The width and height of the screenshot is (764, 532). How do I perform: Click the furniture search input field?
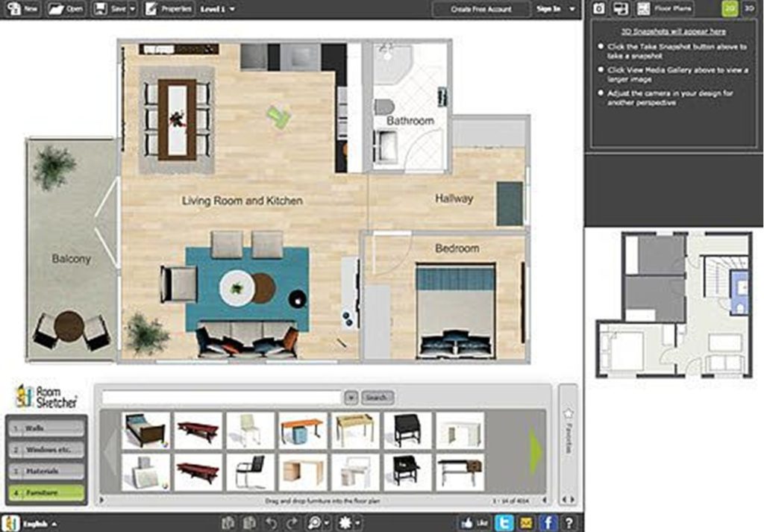click(x=224, y=398)
